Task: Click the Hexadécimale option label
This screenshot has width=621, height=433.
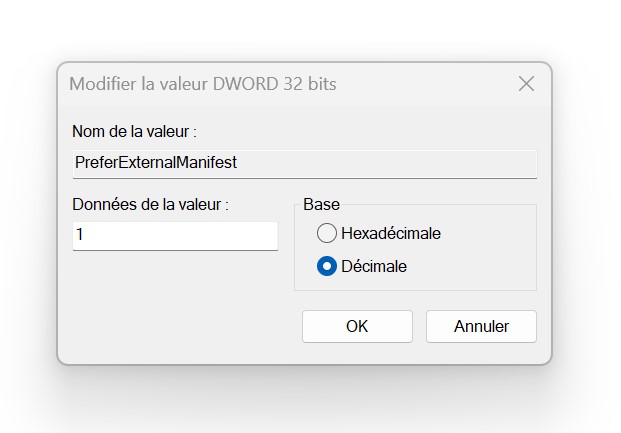Action: tap(390, 233)
